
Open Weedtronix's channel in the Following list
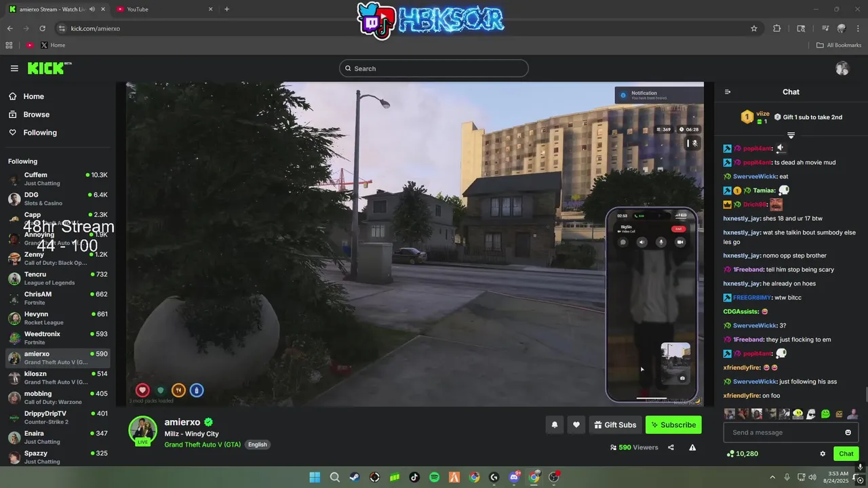[58, 338]
